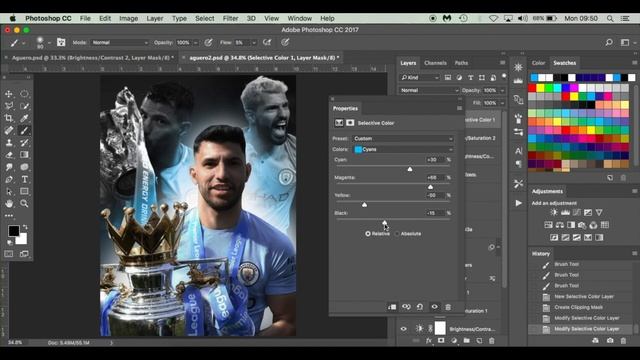Screen dimensions: 640x360
Task: Add a Vibrance adjustment from Adjustments panel
Action: pyautogui.click(x=599, y=212)
